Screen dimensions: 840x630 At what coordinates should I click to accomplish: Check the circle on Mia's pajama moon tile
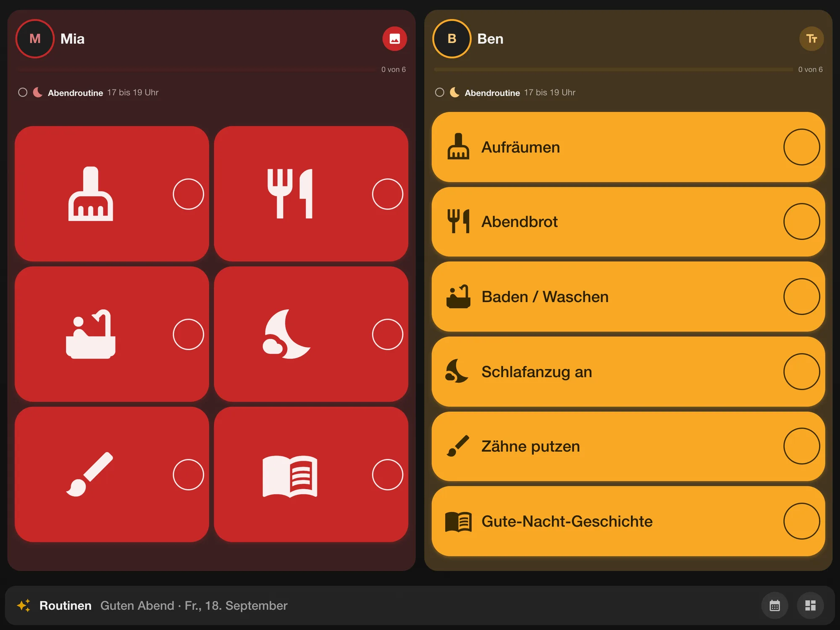387,334
